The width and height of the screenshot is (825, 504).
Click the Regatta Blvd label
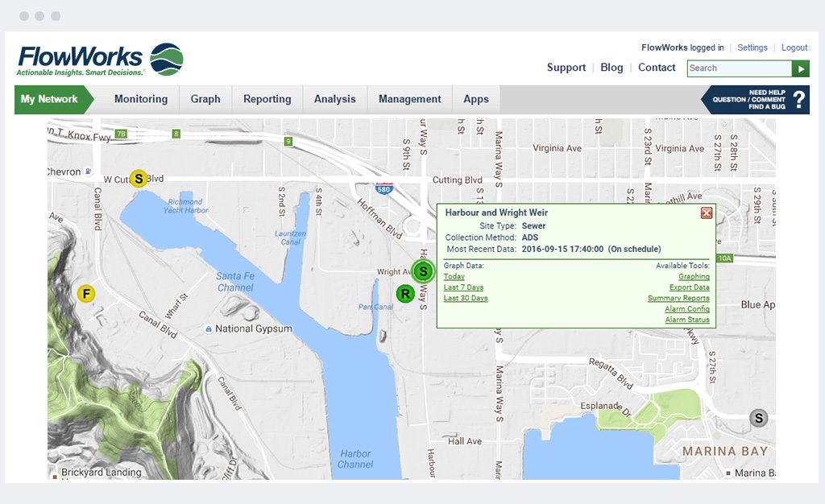pyautogui.click(x=611, y=374)
